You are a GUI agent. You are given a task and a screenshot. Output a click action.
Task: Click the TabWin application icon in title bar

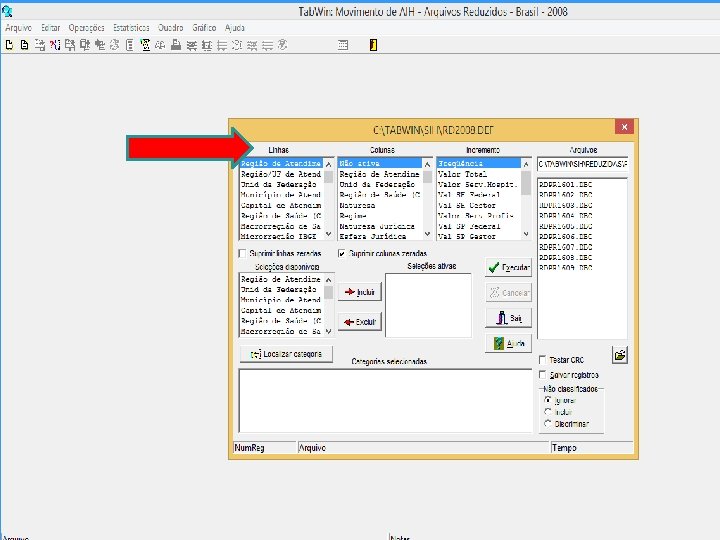tap(7, 11)
